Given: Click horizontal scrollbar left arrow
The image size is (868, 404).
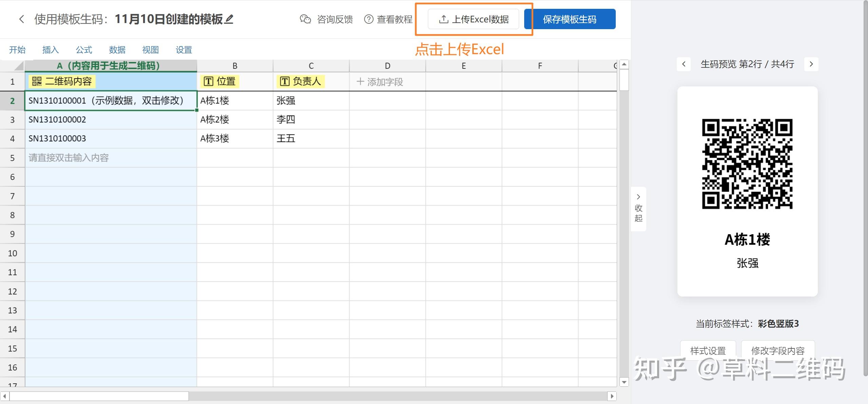Looking at the screenshot, I should pyautogui.click(x=4, y=396).
